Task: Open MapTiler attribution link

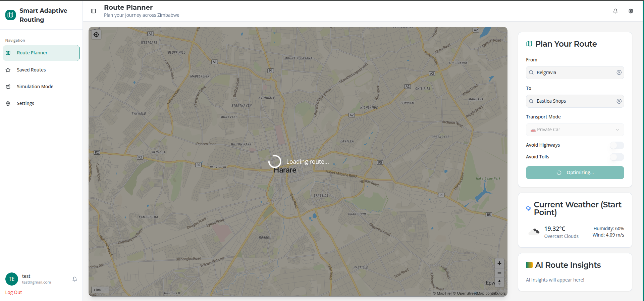Action: point(442,293)
